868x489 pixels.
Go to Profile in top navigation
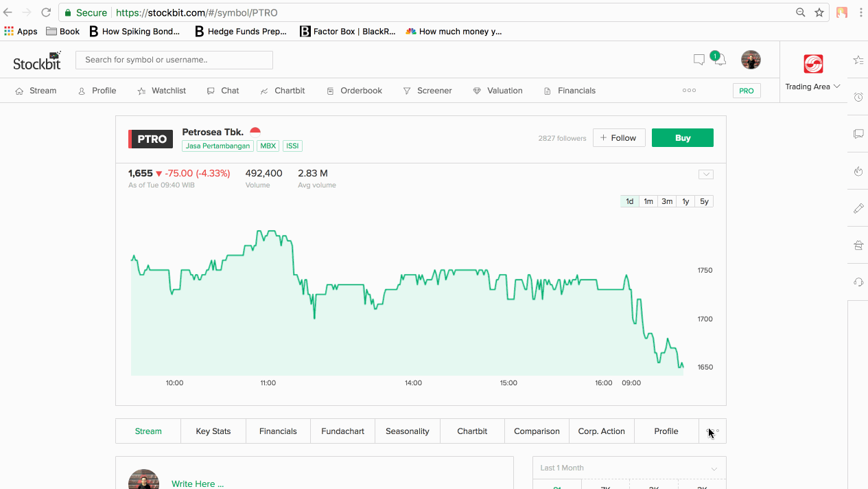point(97,91)
